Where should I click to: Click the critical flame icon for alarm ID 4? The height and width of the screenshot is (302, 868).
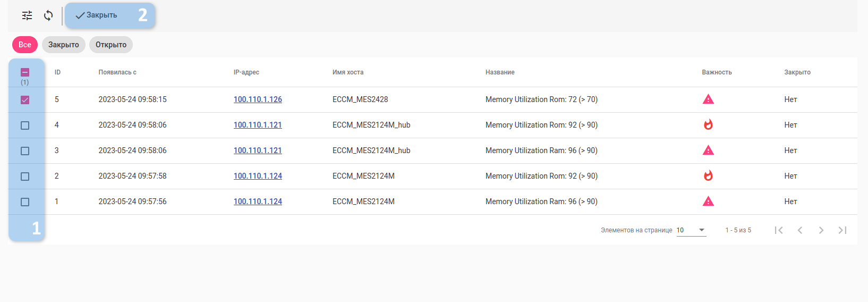[x=708, y=125]
